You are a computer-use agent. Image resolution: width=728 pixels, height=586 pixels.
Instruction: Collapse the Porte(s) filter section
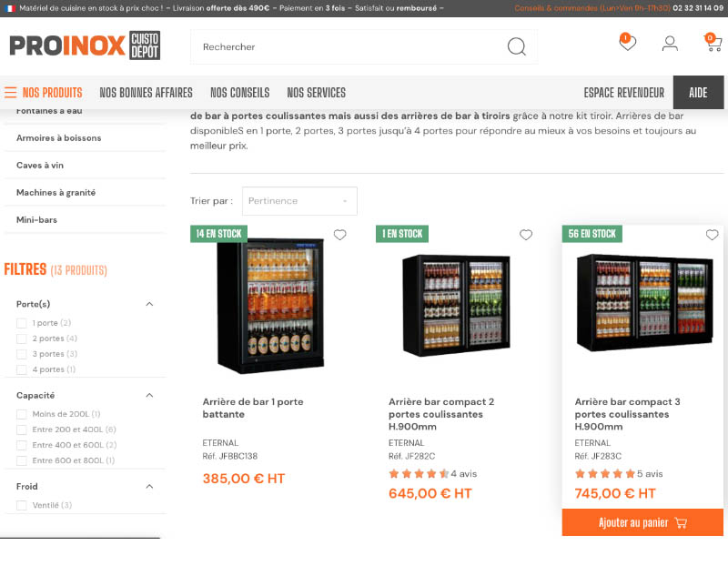(149, 304)
